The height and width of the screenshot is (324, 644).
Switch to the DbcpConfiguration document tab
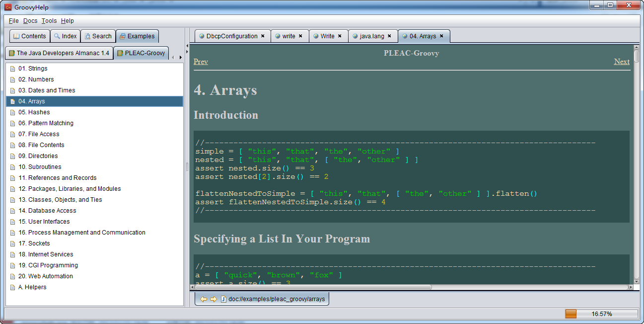[232, 36]
